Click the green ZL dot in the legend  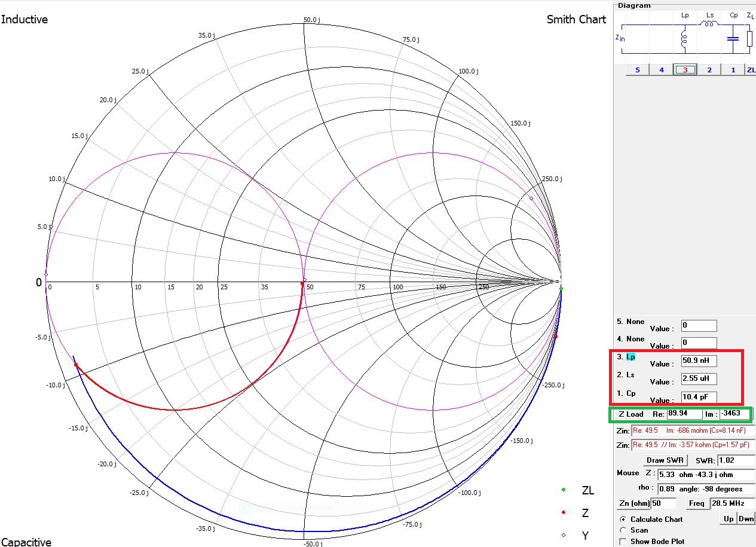(563, 490)
